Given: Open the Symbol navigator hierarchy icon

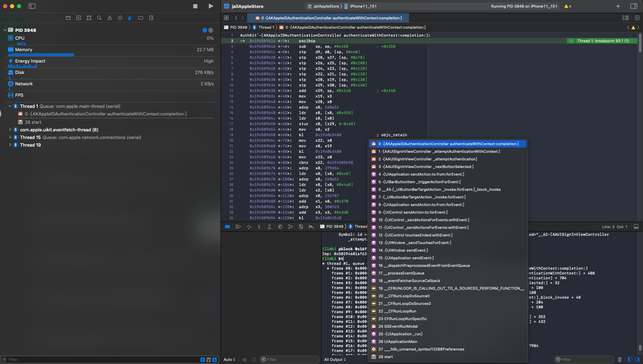Looking at the screenshot, I should (89, 18).
